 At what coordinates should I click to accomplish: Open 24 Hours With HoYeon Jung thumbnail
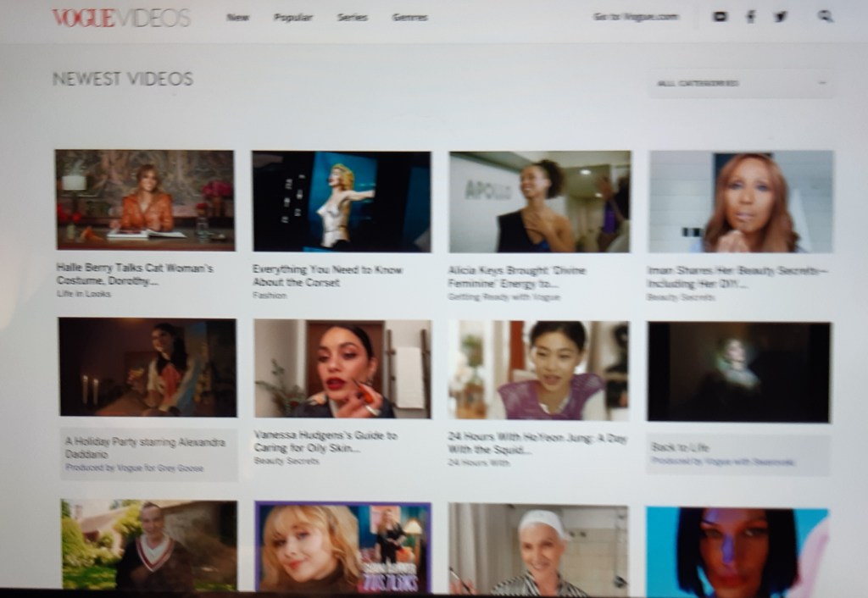[538, 370]
